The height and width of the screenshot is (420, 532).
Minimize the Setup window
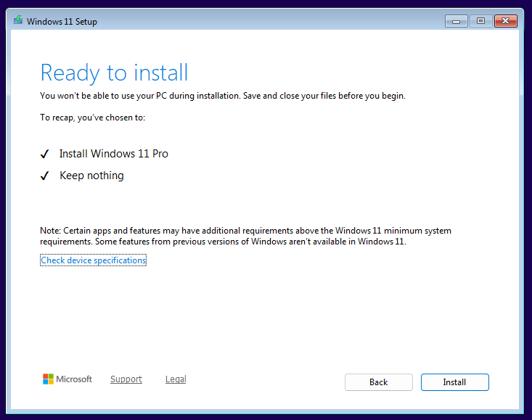pyautogui.click(x=457, y=21)
